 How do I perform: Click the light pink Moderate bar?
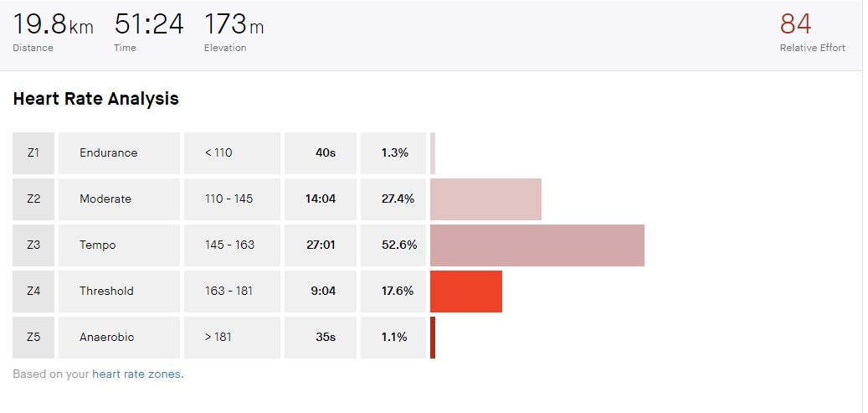pos(485,199)
